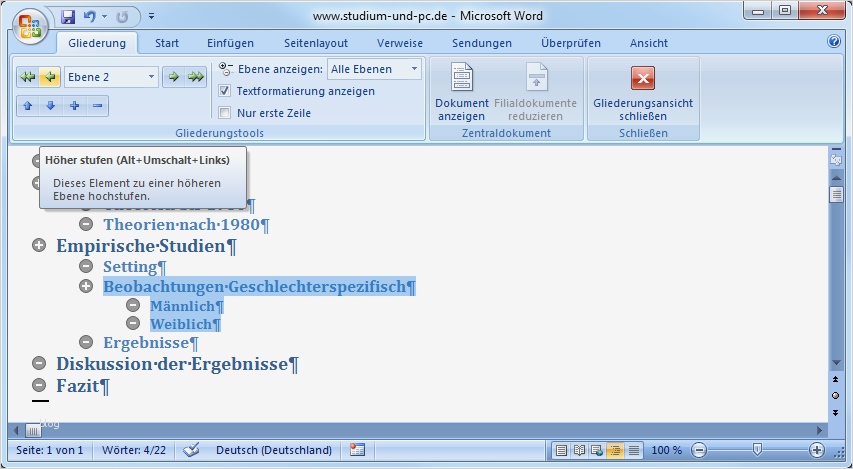This screenshot has width=853, height=469.
Task: Click the Setting outline symbol
Action: (86, 266)
